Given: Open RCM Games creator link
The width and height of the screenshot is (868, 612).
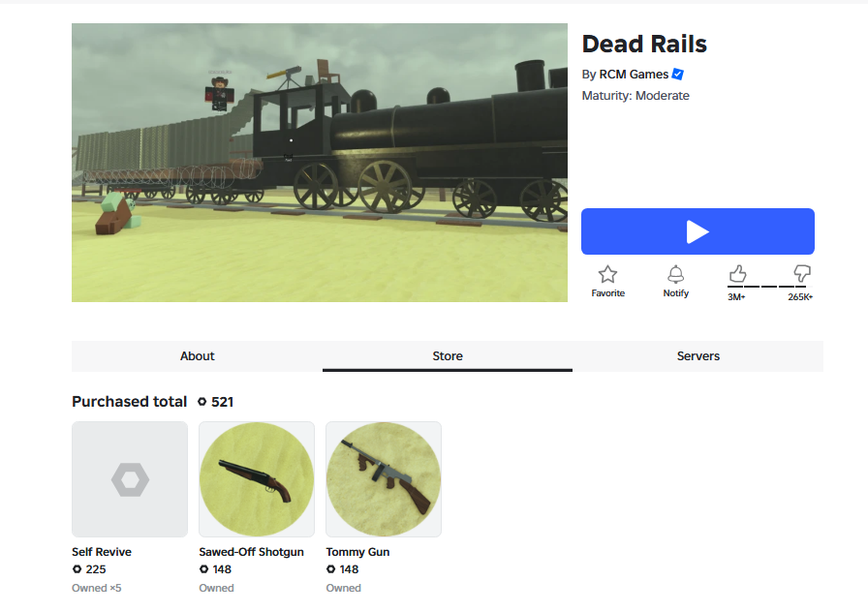Looking at the screenshot, I should [634, 75].
